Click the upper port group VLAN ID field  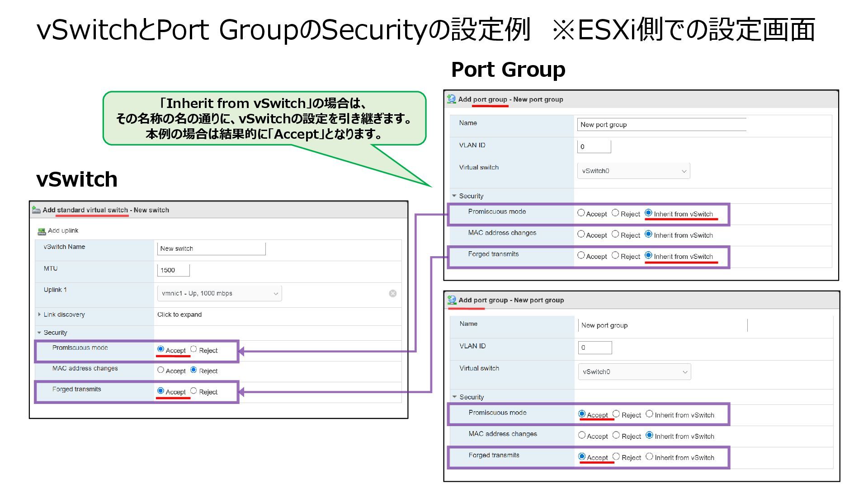(594, 146)
